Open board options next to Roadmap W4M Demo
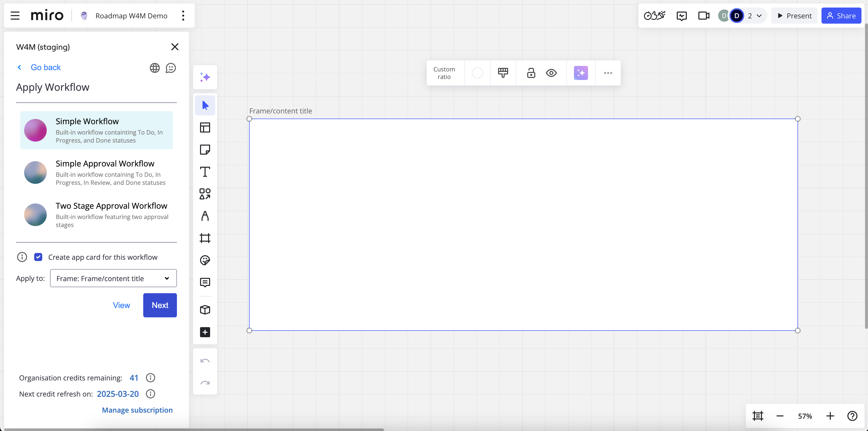This screenshot has height=431, width=868. coord(183,16)
